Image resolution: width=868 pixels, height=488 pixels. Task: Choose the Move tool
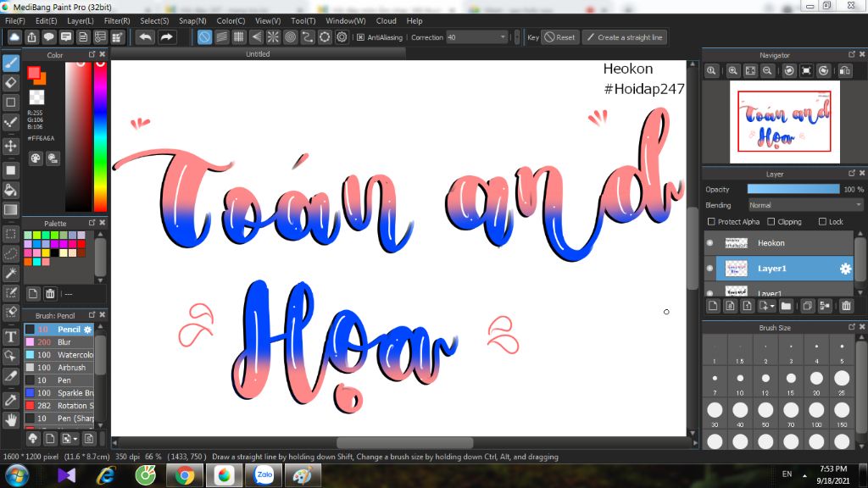10,146
